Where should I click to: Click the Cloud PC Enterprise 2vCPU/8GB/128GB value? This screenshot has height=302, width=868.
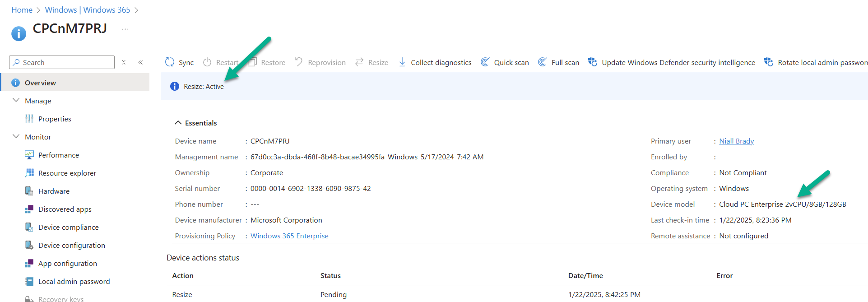coord(783,204)
